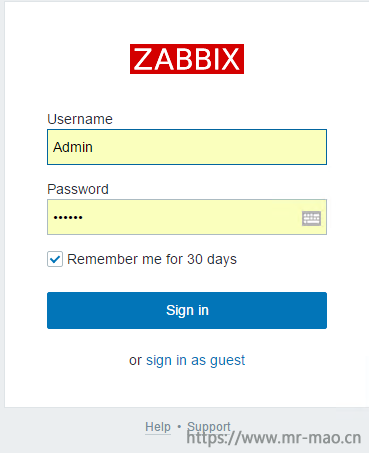This screenshot has height=453, width=369.
Task: Click the bullet separator between Help and Support
Action: (x=179, y=427)
